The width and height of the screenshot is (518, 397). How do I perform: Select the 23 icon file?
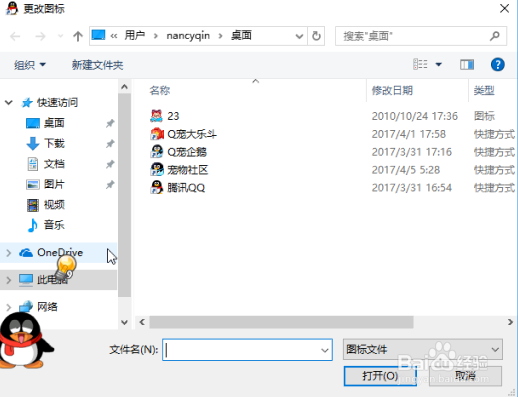(x=173, y=116)
